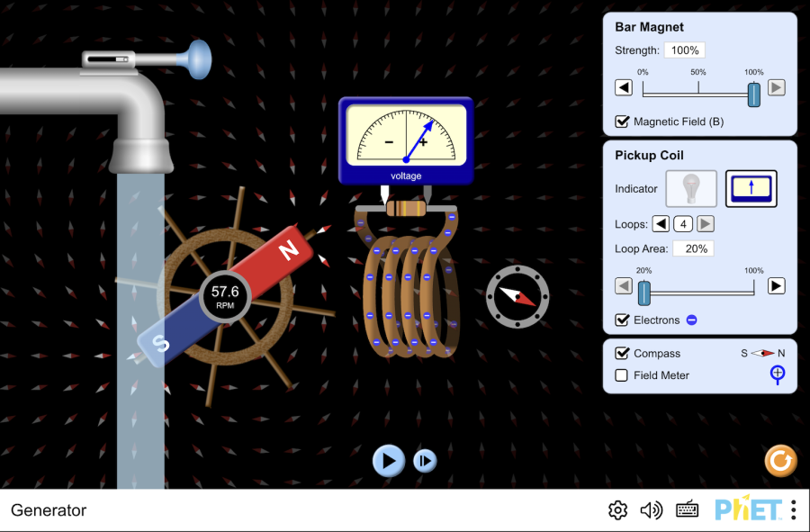Increase loop area with right arrow

click(x=776, y=285)
